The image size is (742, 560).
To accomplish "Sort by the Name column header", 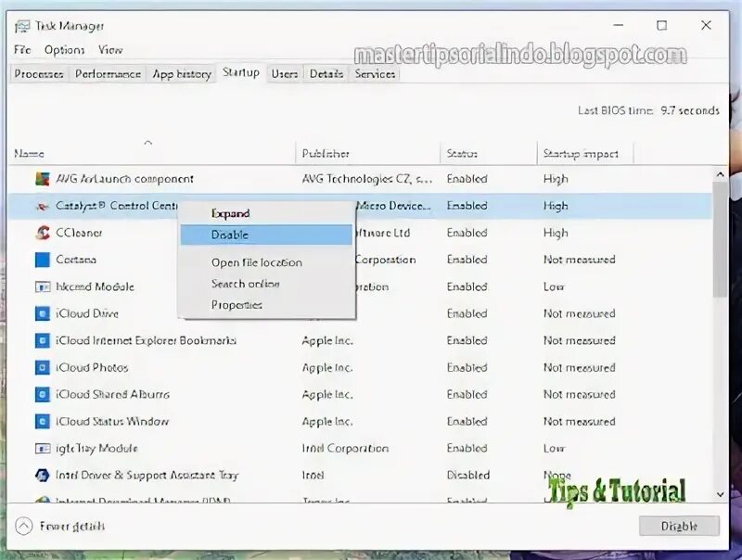I will (x=151, y=153).
